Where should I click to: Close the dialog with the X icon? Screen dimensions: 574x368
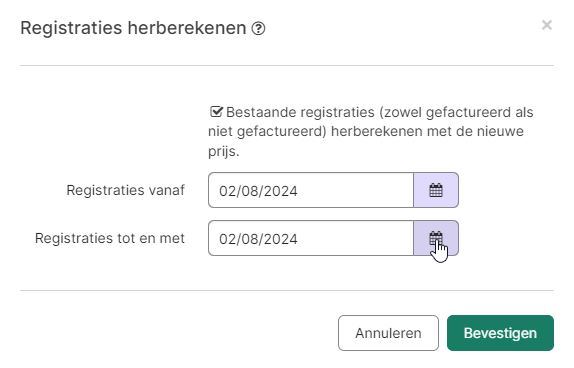point(547,25)
